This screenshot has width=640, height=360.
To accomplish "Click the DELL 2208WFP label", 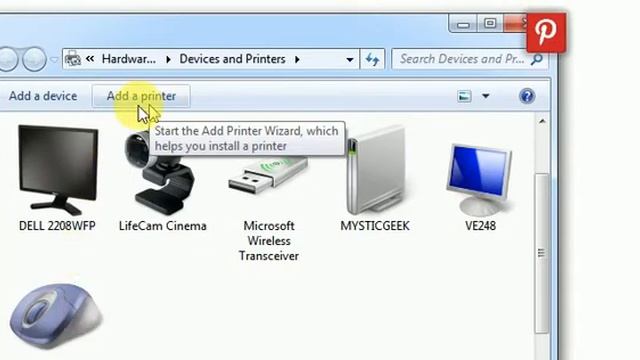I will [x=57, y=226].
